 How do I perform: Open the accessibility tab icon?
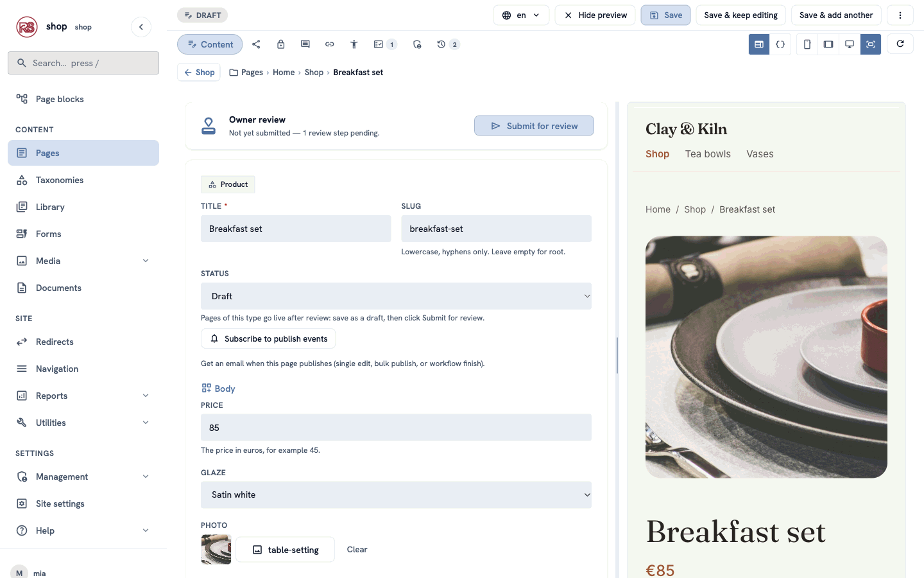pos(354,44)
